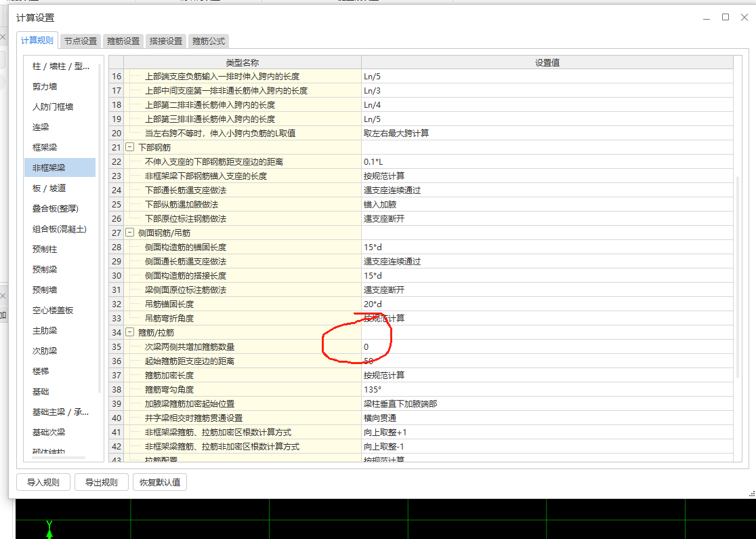Collapse the 下部钢筋 group
This screenshot has width=756, height=539.
click(x=129, y=147)
